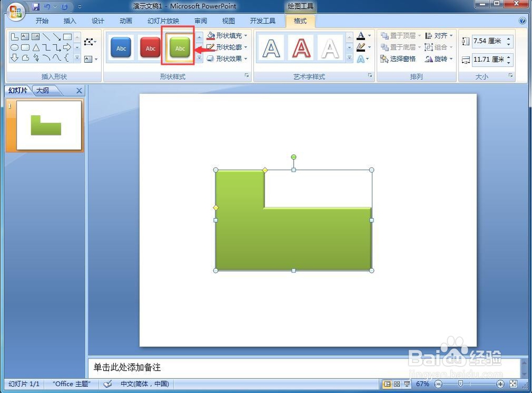This screenshot has width=532, height=393.
Task: Choose the elbow arrow connector shape
Action: 57,47
